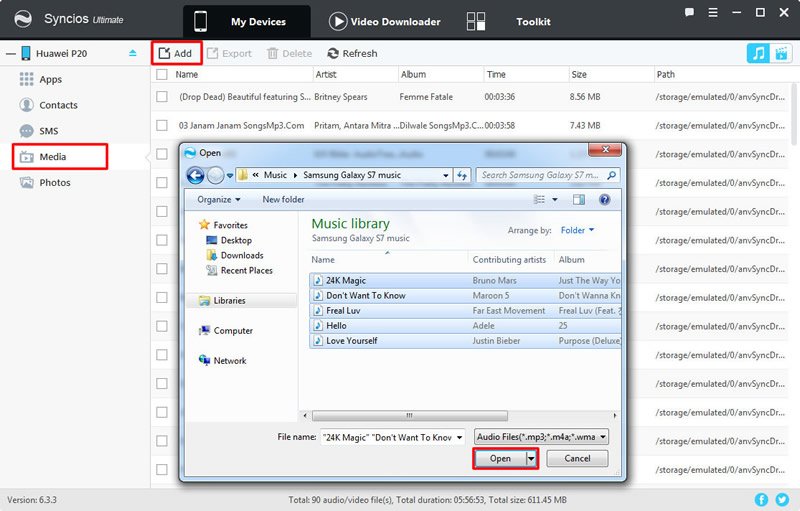800x511 pixels.
Task: Switch to the video view icon
Action: click(781, 53)
